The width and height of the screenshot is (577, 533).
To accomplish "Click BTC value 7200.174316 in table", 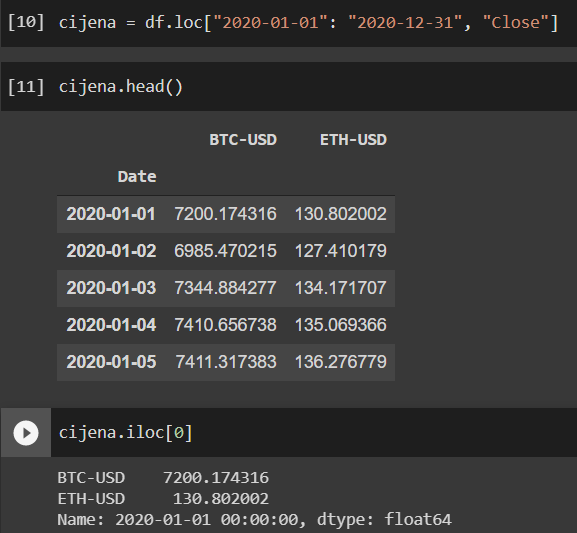I will click(x=225, y=214).
